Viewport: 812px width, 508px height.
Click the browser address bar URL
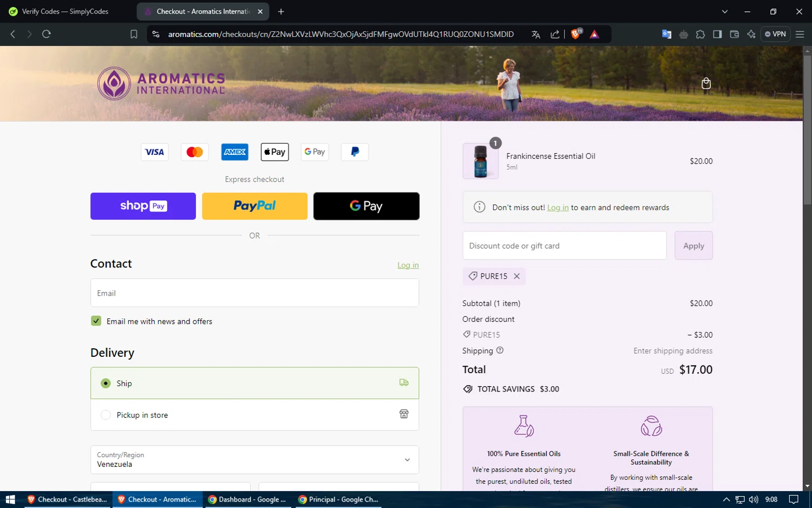[341, 34]
